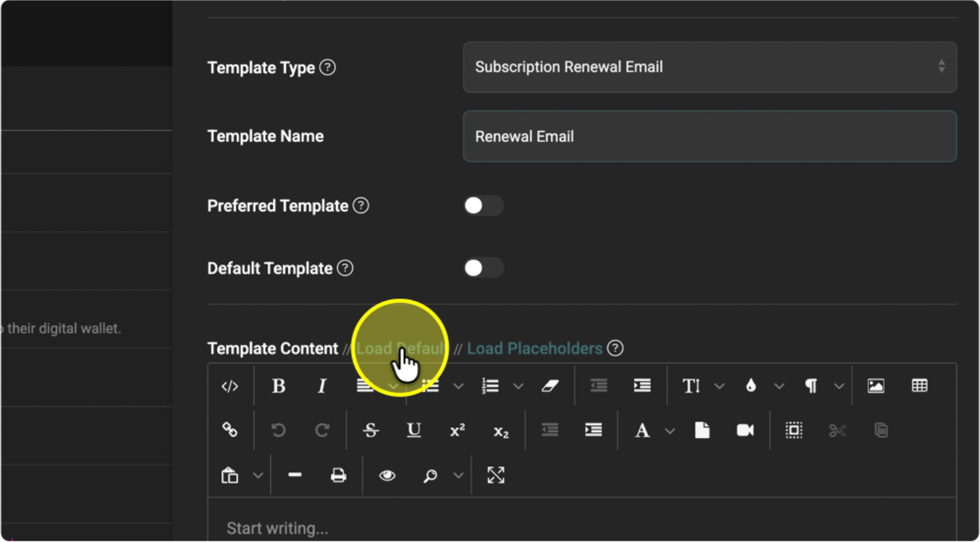Open the Template Type dropdown
980x542 pixels.
pos(710,67)
